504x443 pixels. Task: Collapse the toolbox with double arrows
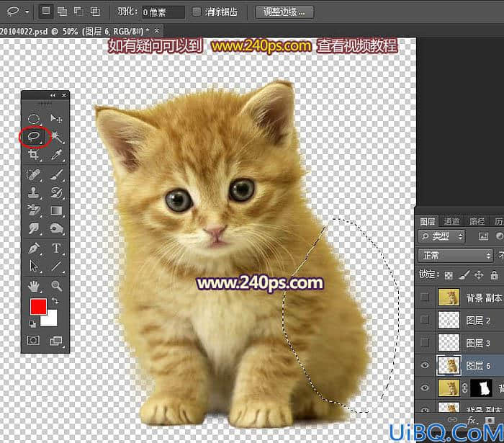(x=53, y=96)
